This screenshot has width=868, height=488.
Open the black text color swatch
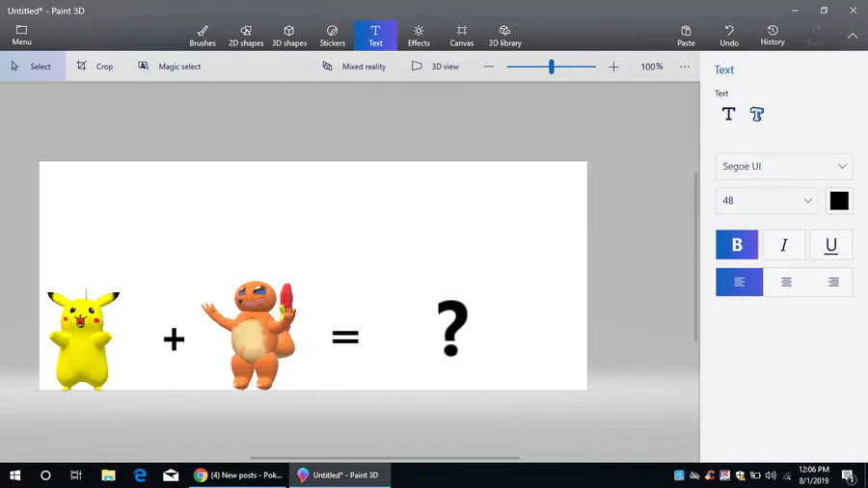[839, 201]
